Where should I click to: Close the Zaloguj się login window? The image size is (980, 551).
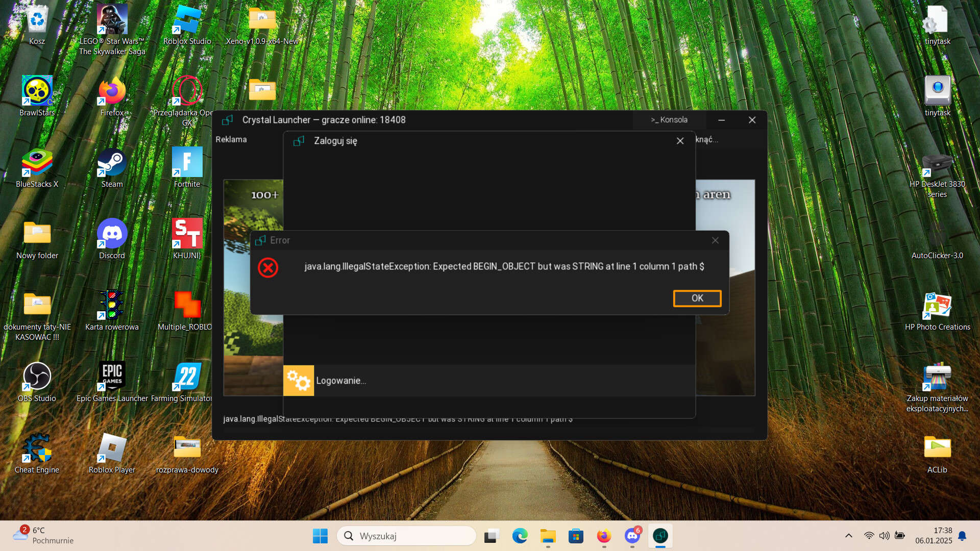click(x=680, y=141)
